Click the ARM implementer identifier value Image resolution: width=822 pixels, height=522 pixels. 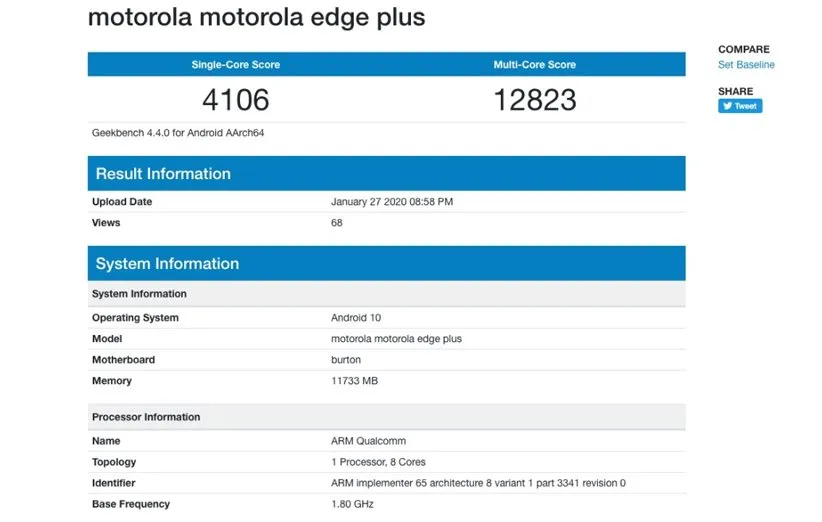pos(478,483)
